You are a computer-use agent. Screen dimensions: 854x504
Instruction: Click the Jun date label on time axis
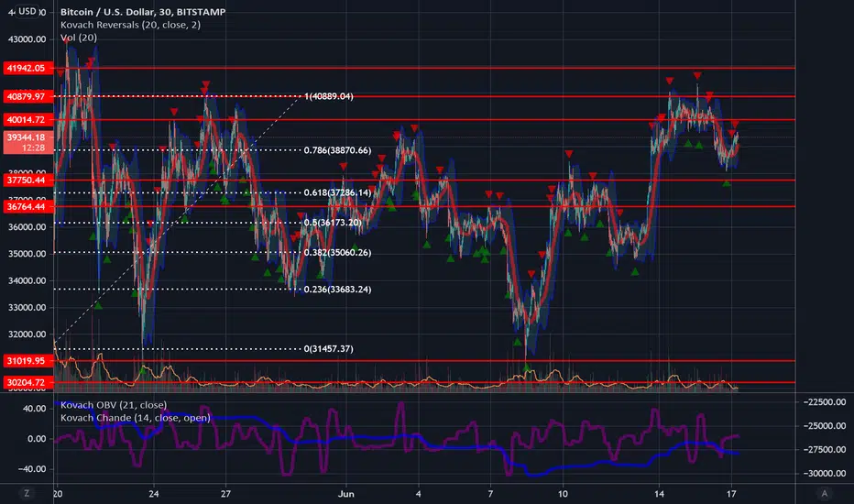point(345,494)
